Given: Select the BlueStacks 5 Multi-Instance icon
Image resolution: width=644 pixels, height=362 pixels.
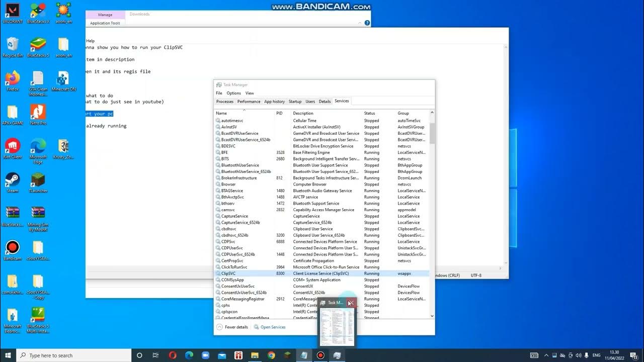Looking at the screenshot, I should click(x=38, y=321).
